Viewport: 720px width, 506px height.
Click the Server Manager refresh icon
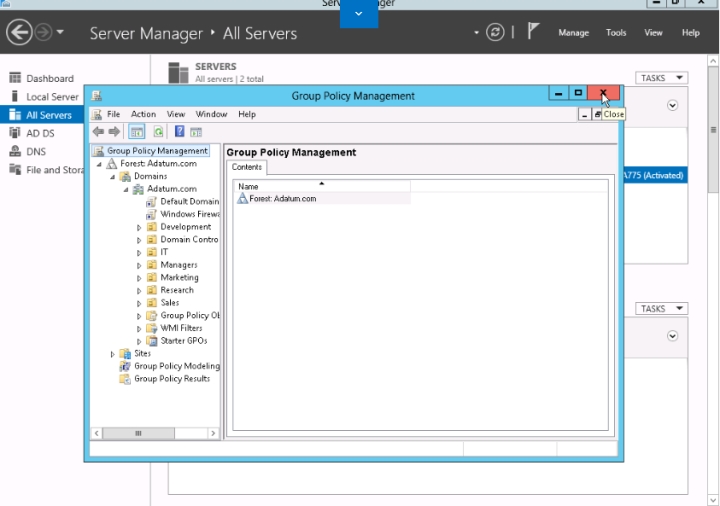coord(495,32)
